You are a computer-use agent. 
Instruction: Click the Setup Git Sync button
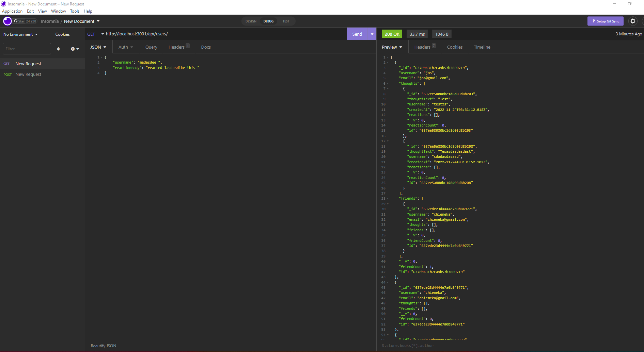[606, 21]
